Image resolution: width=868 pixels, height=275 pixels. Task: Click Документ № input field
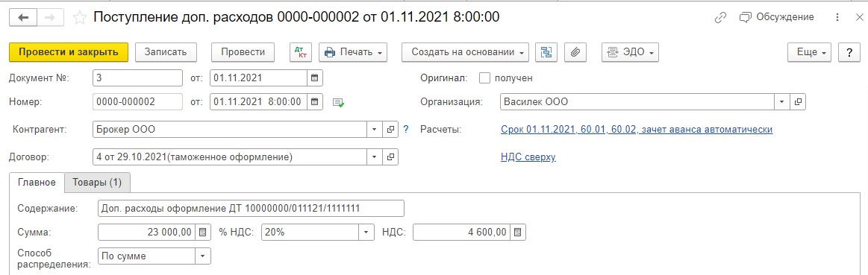click(x=138, y=78)
